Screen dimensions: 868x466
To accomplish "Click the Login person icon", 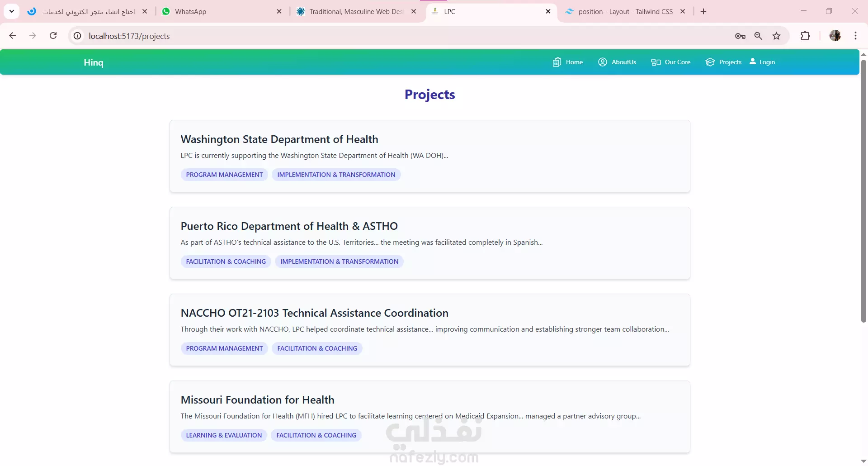I will tap(753, 61).
